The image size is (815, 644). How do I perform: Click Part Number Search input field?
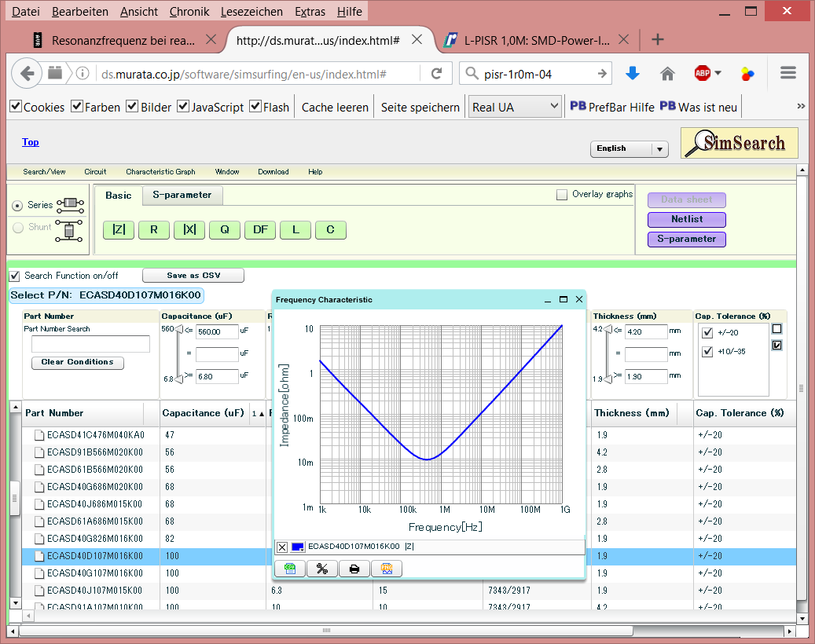coord(90,344)
